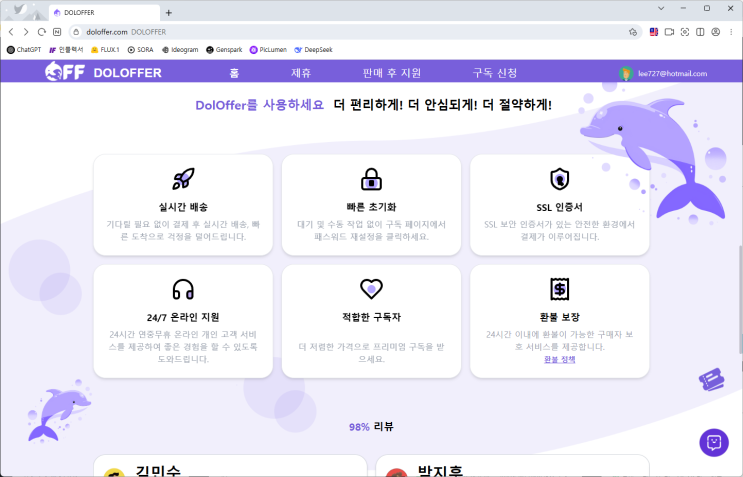Open the user avatar next to lee727@hotmail.com
Screen dimensions: 743x477
[x=625, y=73]
